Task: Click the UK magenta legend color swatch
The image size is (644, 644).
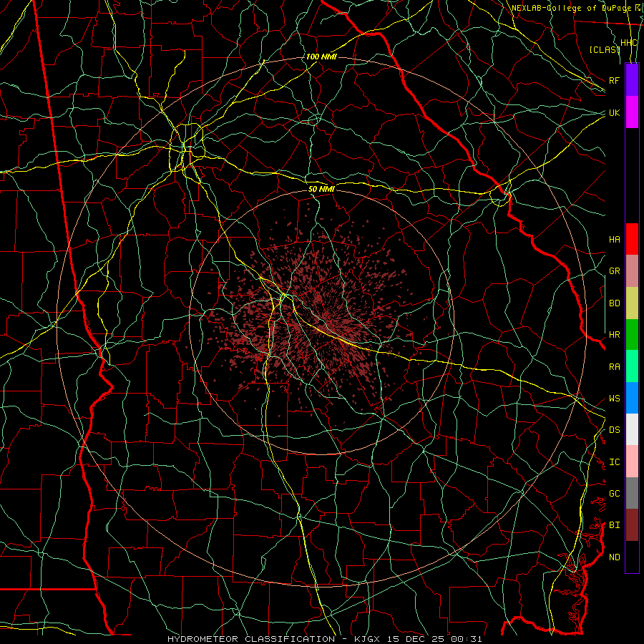Action: click(x=632, y=112)
